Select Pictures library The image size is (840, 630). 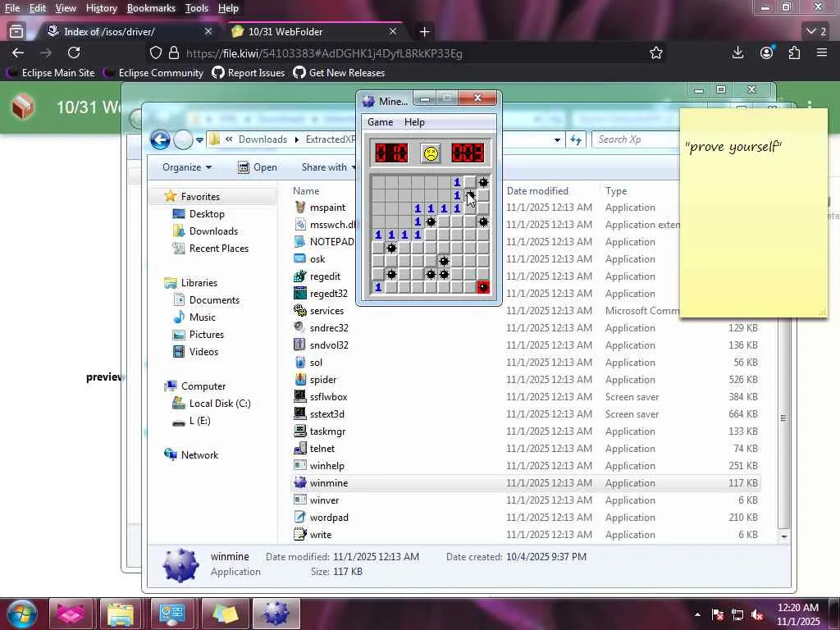pyautogui.click(x=206, y=335)
